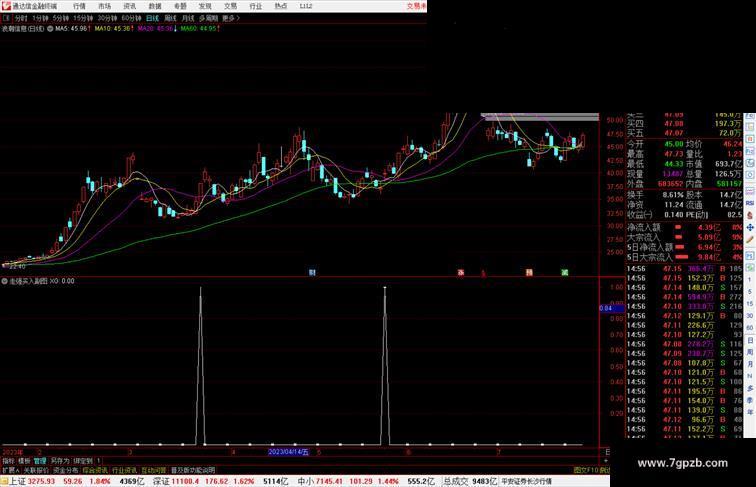Image resolution: width=756 pixels, height=487 pixels.
Task: Click the 年 shortcut in right sidebar
Action: pos(750,412)
